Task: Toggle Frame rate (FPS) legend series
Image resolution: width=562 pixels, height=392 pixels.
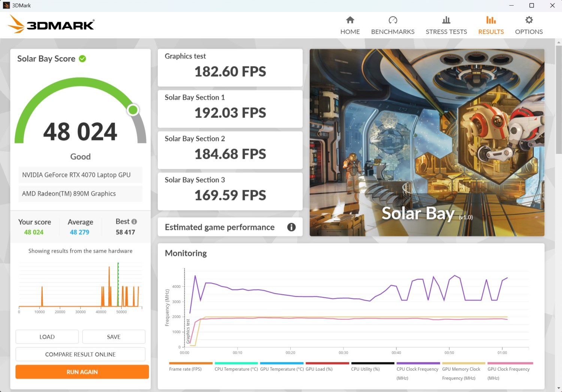Action: 191,367
